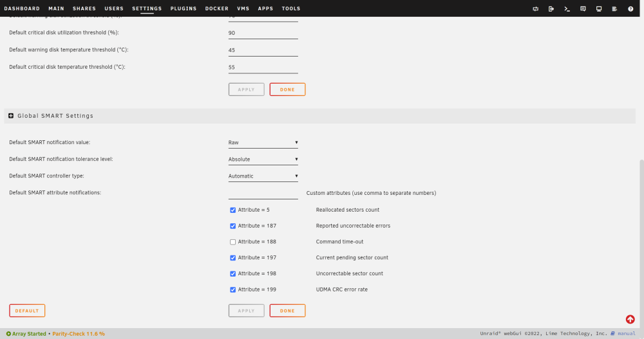Viewport: 644px width, 339px height.
Task: Click the info monitor icon in header
Action: [599, 8]
